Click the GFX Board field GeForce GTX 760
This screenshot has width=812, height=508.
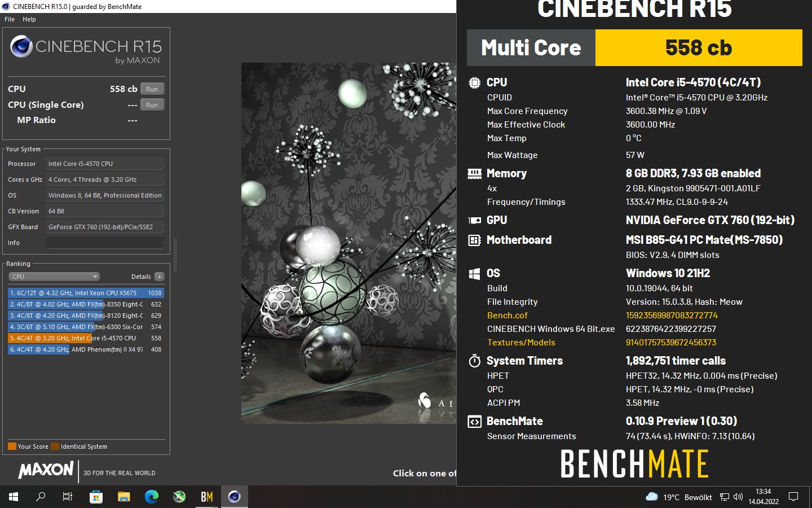click(x=105, y=227)
